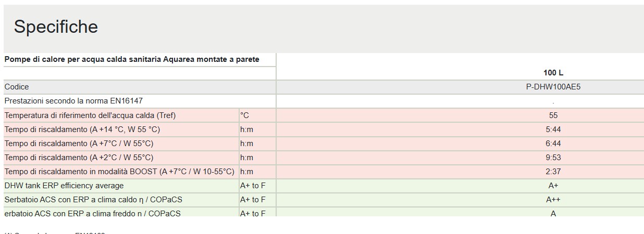644x234 pixels.
Task: Select BOOST mode heating time 2:37
Action: pyautogui.click(x=553, y=172)
